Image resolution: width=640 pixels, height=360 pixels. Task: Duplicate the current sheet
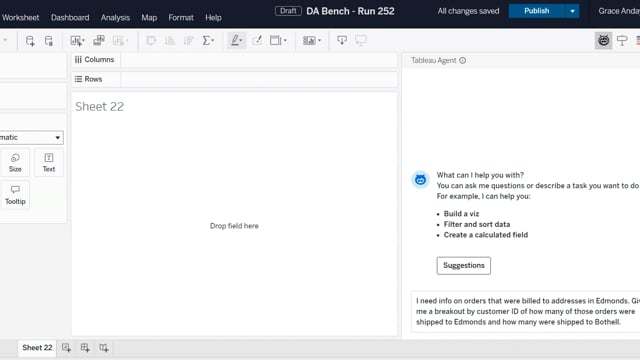[99, 40]
